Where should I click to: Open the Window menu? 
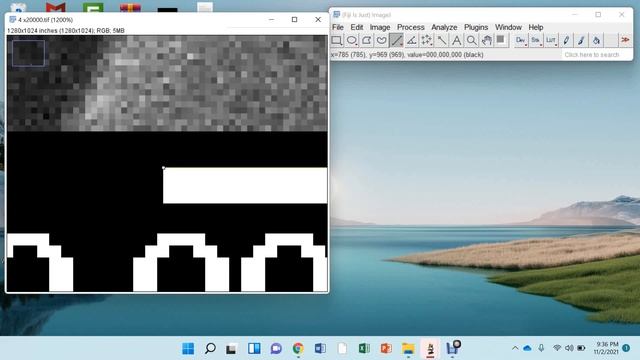508,27
